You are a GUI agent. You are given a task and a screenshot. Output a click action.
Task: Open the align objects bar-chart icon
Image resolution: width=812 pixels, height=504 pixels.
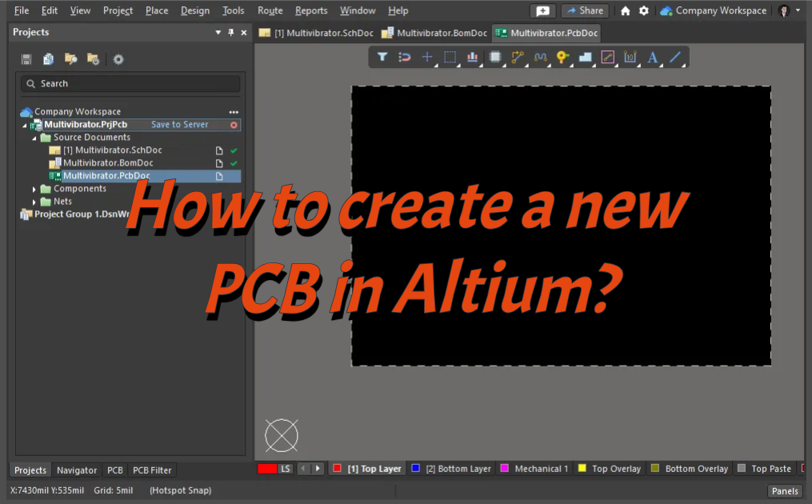(x=472, y=57)
